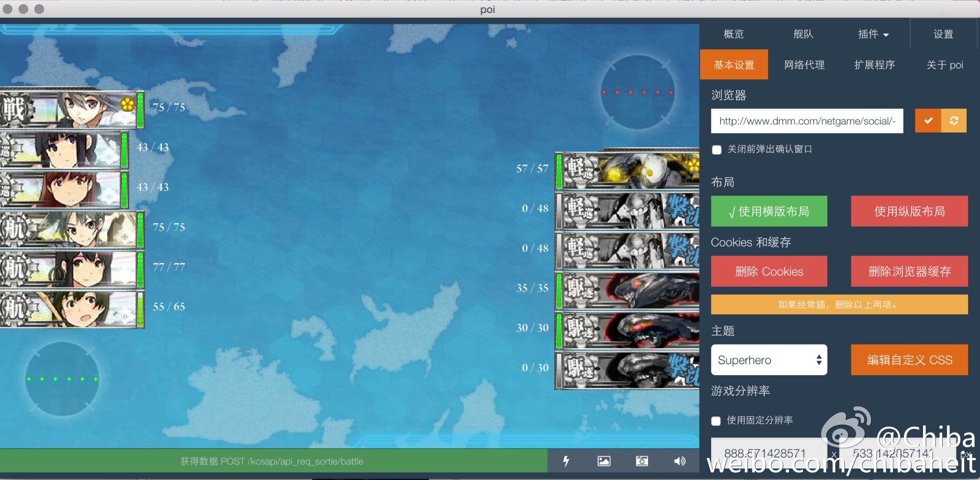Viewport: 980px width, 480px height.
Task: Click enemy light cruiser card with 57/57
Action: [627, 170]
